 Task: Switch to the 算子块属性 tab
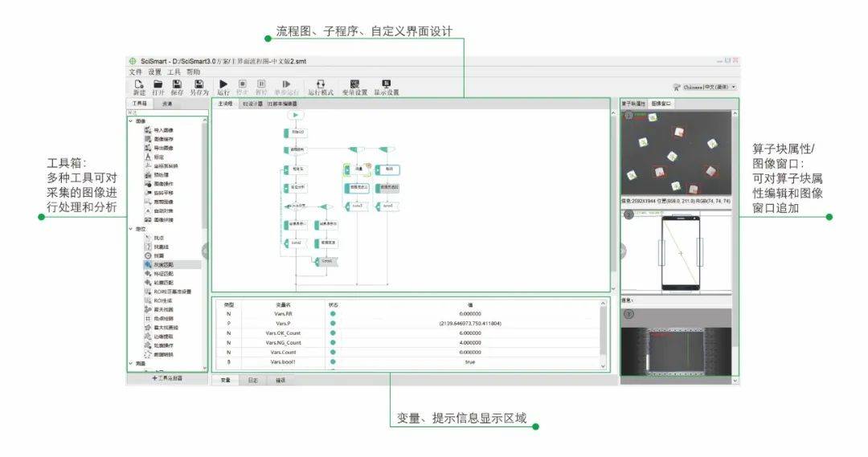pyautogui.click(x=633, y=104)
